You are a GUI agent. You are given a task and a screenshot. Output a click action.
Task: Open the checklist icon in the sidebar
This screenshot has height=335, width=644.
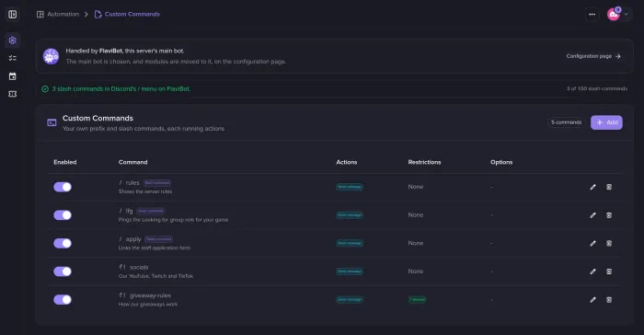12,58
